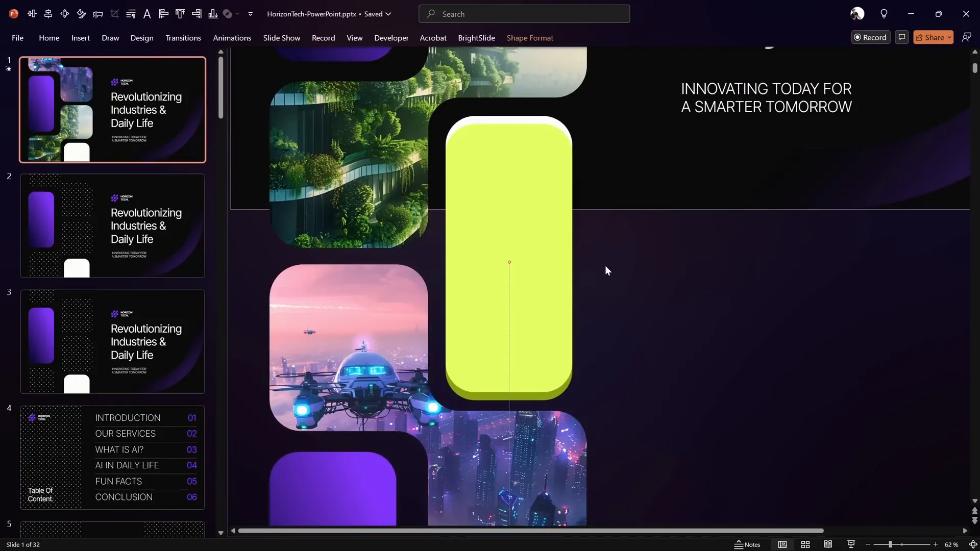This screenshot has height=551, width=980.
Task: Open the shape fill color dropdown arrow
Action: point(237,14)
